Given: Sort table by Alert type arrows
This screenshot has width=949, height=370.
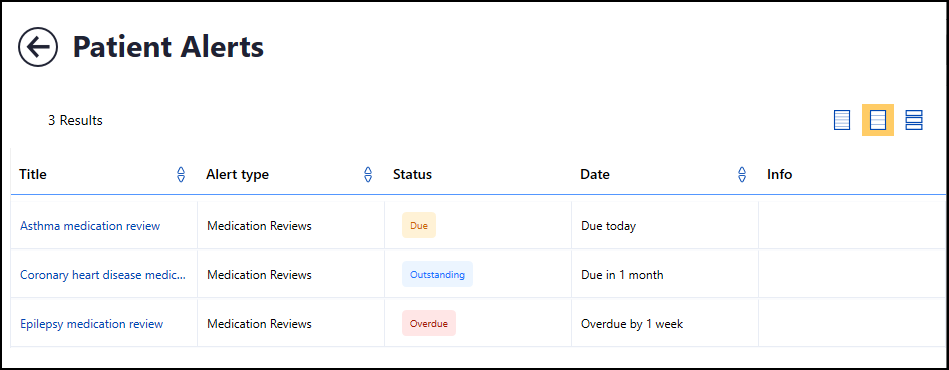Looking at the screenshot, I should 367,175.
